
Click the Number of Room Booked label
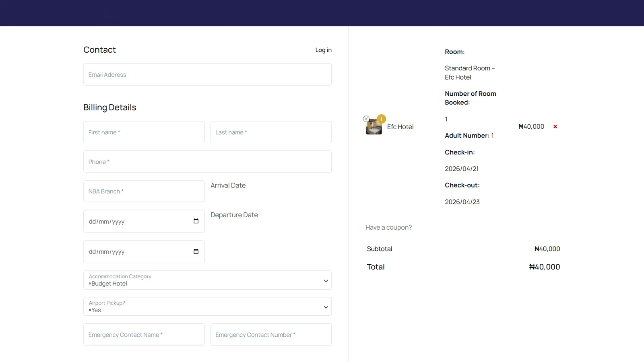[470, 98]
